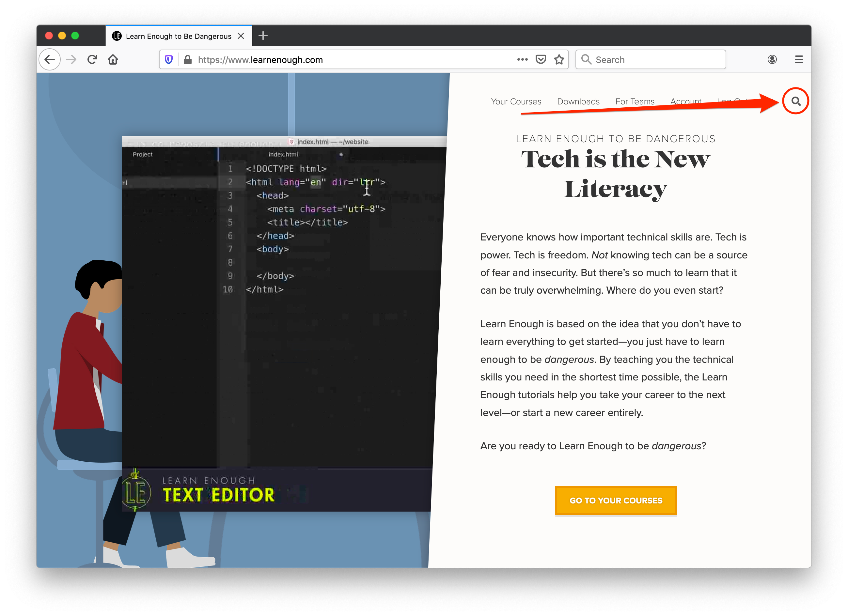The width and height of the screenshot is (848, 616).
Task: Go to browser home icon
Action: click(x=113, y=59)
